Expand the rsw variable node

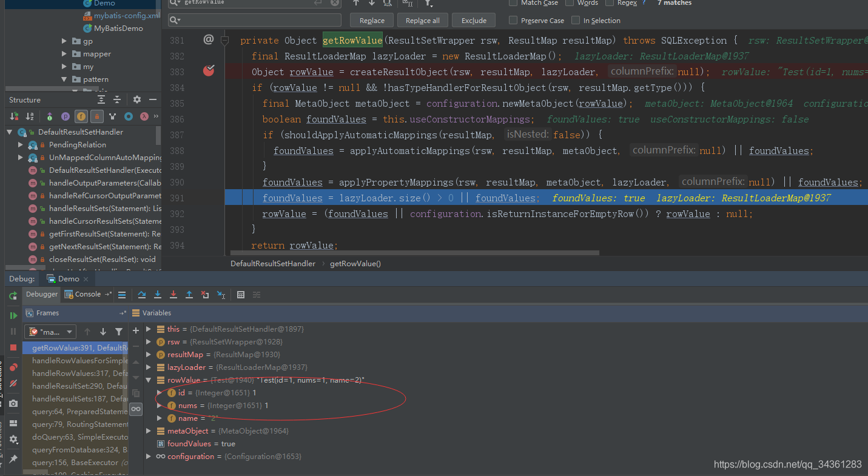click(149, 342)
